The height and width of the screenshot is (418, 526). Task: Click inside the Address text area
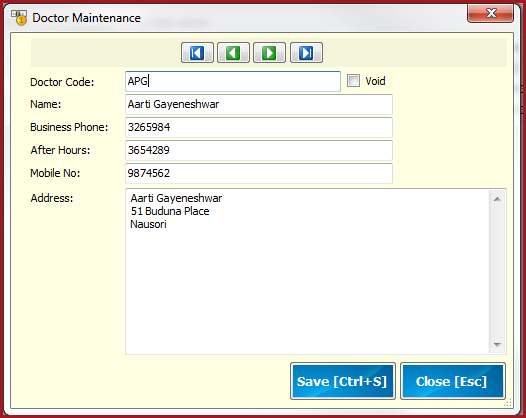[x=307, y=271]
